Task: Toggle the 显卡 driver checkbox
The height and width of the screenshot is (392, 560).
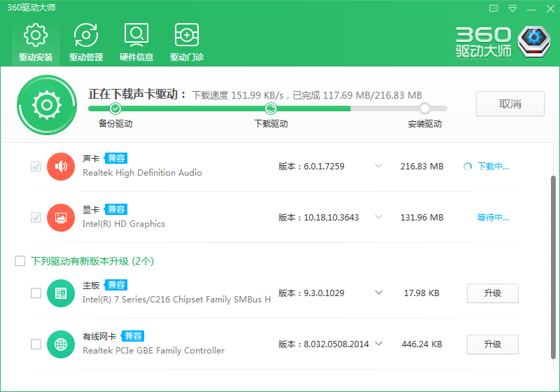Action: point(36,217)
